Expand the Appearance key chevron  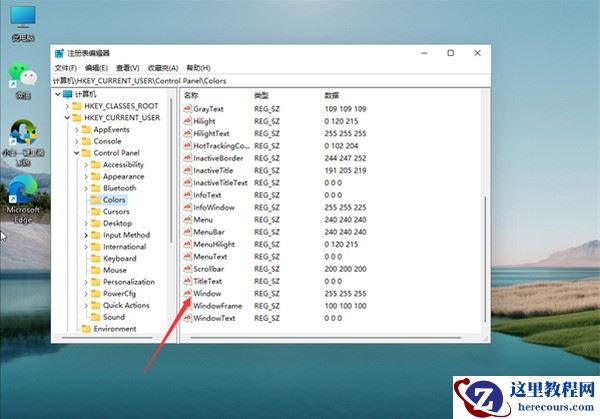86,176
